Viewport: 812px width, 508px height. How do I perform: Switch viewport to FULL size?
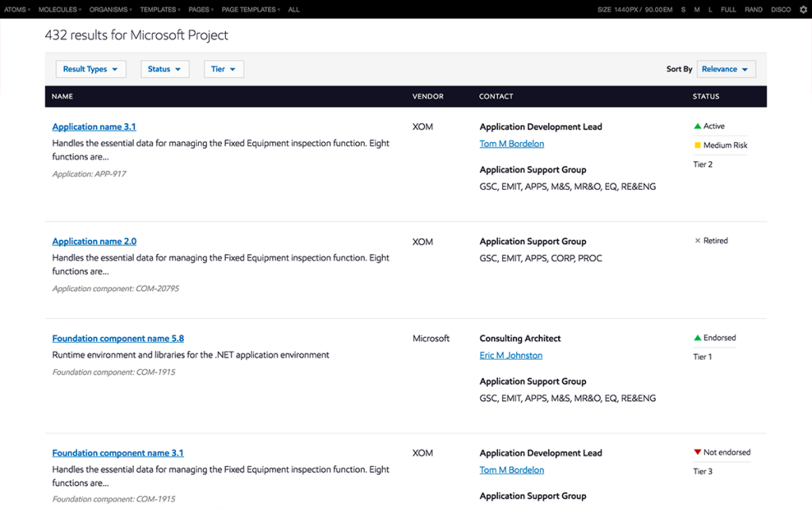coord(728,10)
